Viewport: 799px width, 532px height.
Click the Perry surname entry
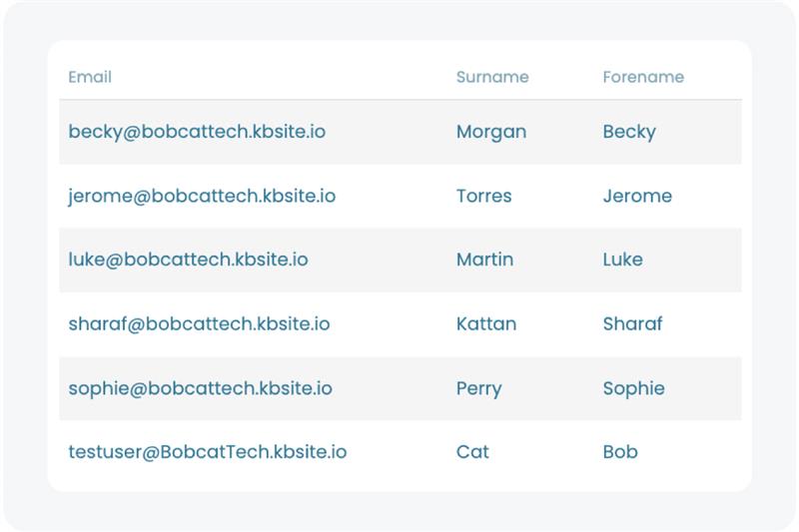pos(478,388)
